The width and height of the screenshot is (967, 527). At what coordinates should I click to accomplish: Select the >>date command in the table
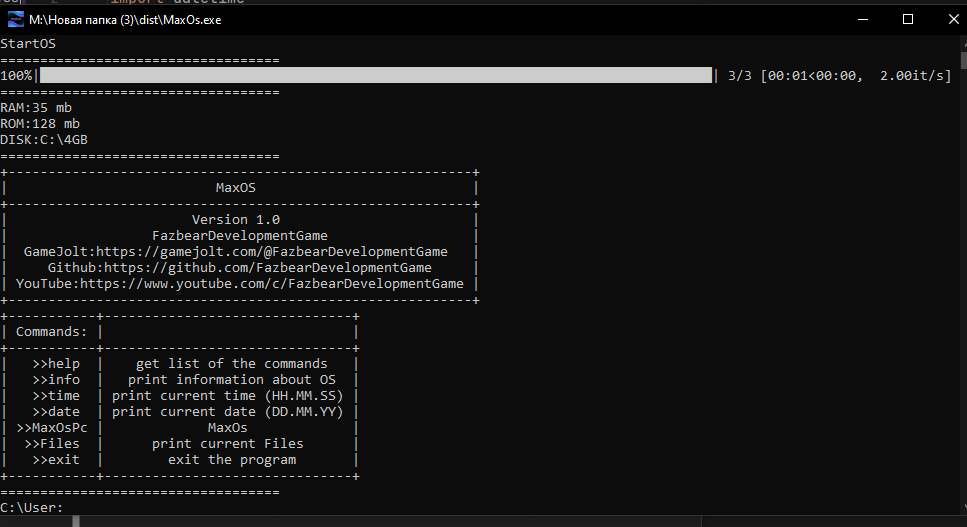tap(56, 412)
